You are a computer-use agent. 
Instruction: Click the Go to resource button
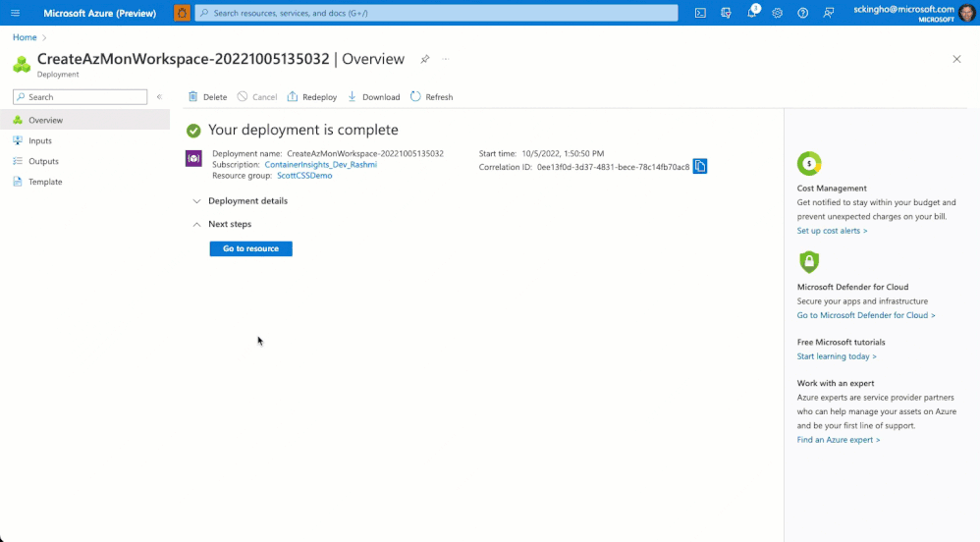(250, 248)
